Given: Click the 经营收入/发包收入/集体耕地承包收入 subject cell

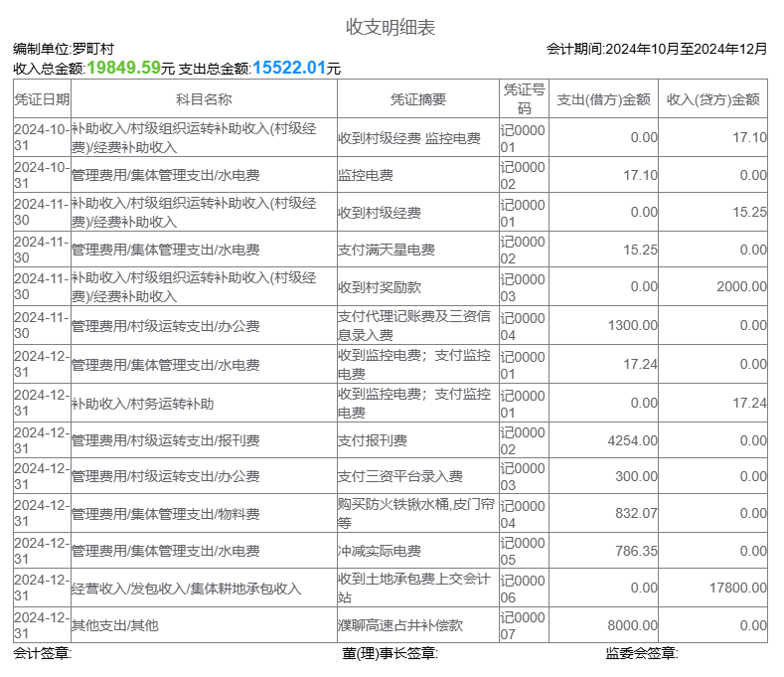Looking at the screenshot, I should tap(186, 589).
